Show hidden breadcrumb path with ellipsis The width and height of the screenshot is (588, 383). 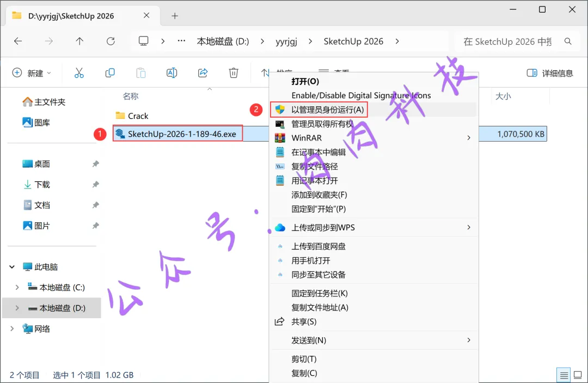[181, 41]
